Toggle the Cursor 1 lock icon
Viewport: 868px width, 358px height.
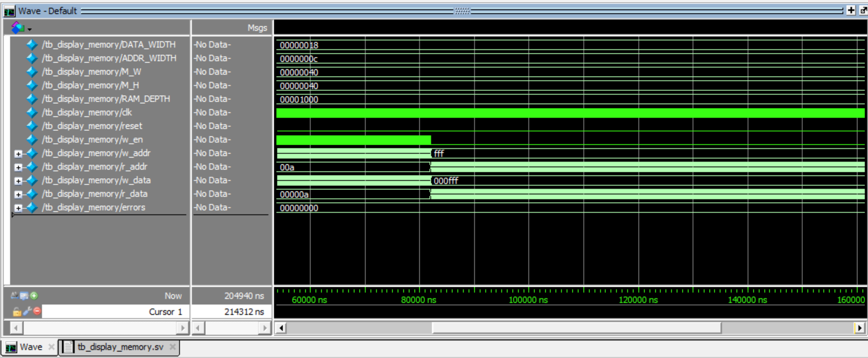point(17,312)
